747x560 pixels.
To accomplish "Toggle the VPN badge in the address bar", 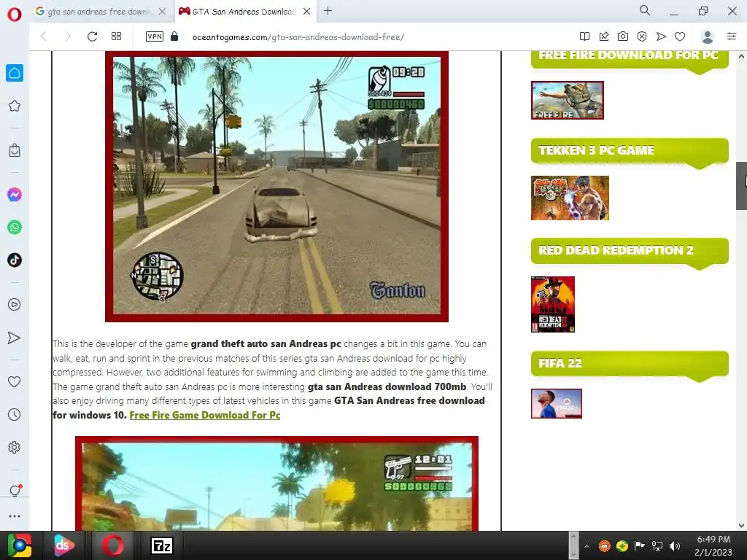I will pos(155,36).
